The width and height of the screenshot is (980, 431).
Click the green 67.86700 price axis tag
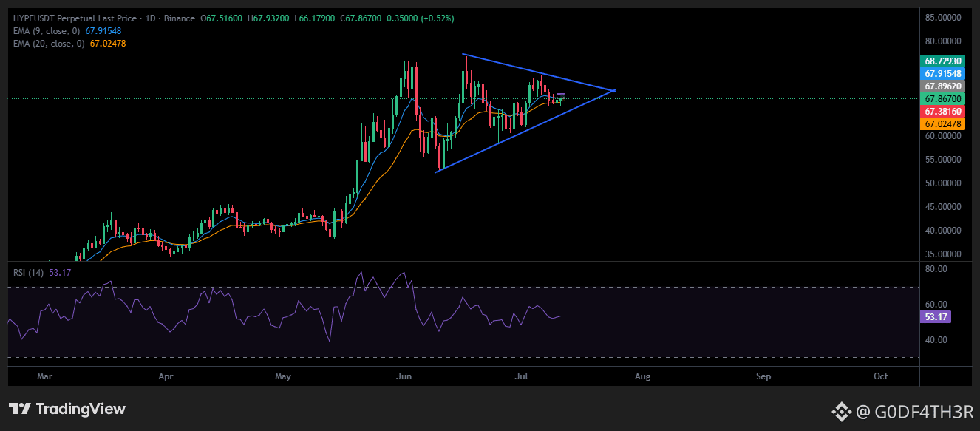[942, 98]
